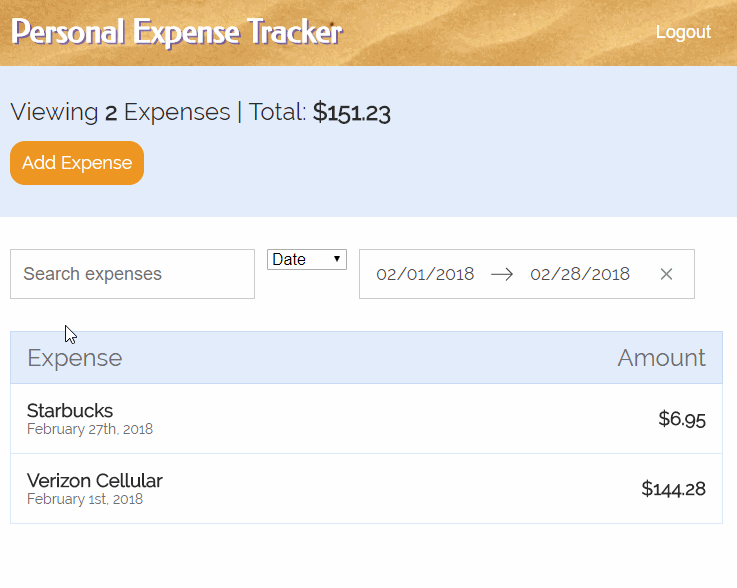Click the arrow between the dates
This screenshot has width=737, height=588.
[x=502, y=274]
